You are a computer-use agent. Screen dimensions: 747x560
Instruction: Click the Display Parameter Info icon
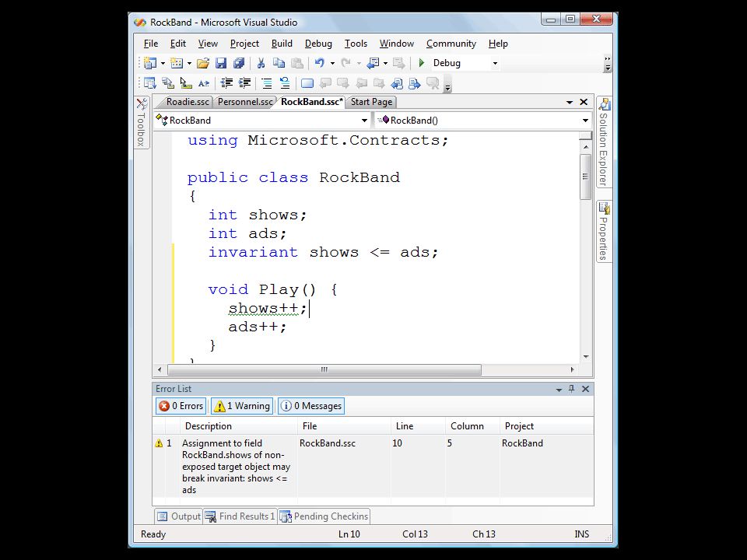point(168,84)
